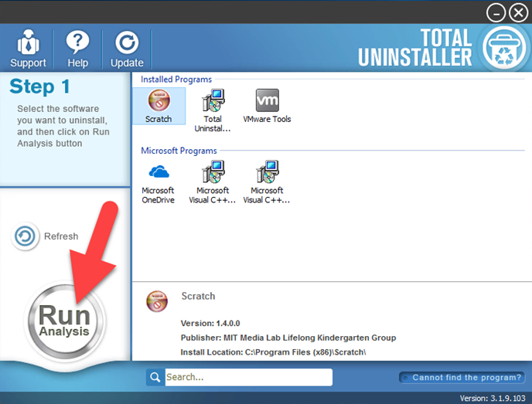Screen dimensions: 532x404
Task: Select the Microsoft OneDrive cloud icon
Action: (x=159, y=171)
